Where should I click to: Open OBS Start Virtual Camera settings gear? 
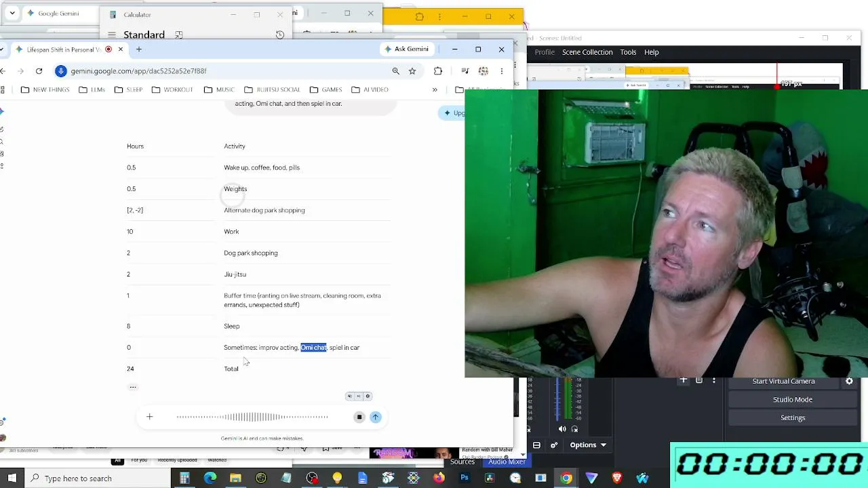click(849, 381)
